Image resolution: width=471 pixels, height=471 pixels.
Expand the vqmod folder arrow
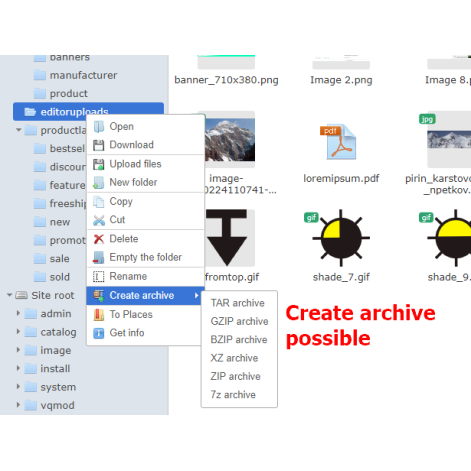[x=18, y=405]
